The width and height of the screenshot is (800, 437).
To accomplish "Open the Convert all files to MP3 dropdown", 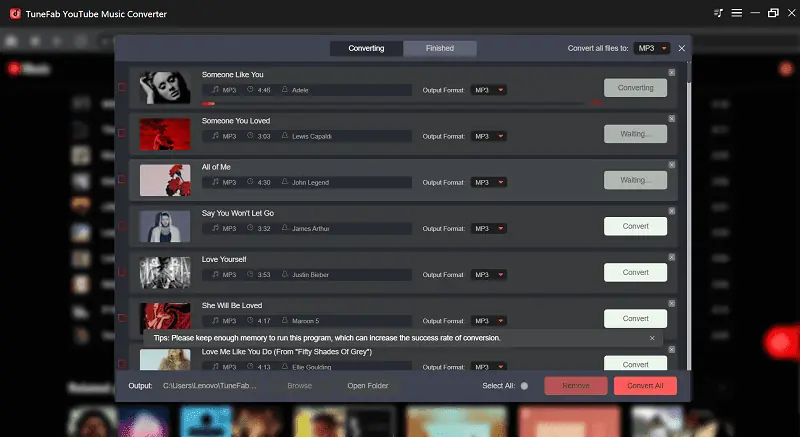I will tap(652, 48).
